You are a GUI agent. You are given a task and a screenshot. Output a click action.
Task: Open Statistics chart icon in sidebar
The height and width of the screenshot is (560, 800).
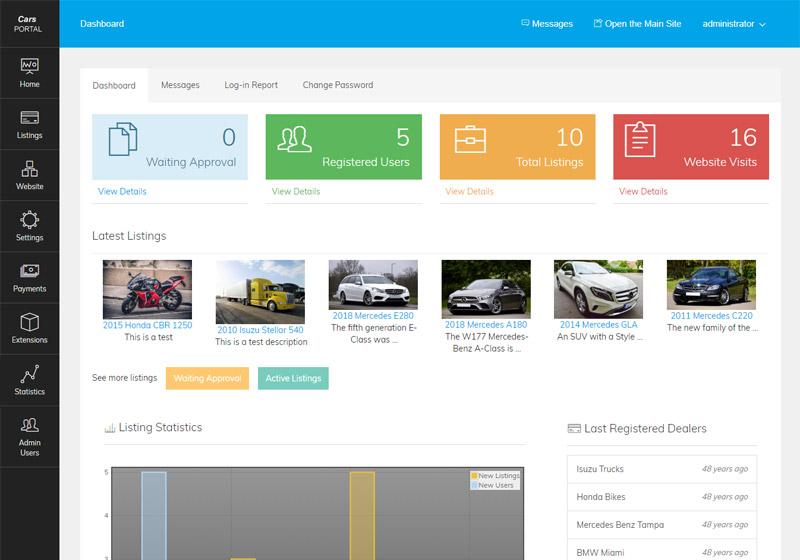click(29, 374)
